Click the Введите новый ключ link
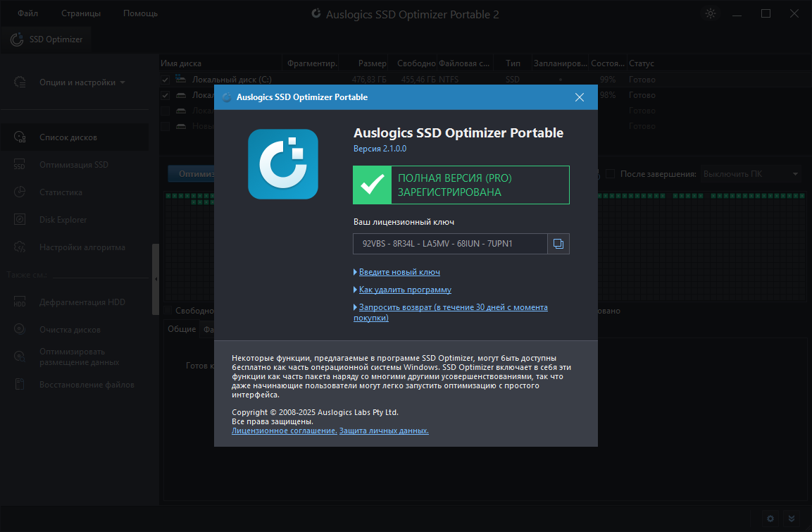 [x=399, y=272]
